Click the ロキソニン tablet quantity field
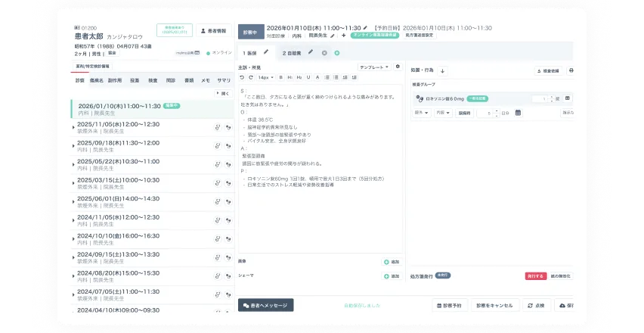This screenshot has width=644, height=333. coord(543,98)
